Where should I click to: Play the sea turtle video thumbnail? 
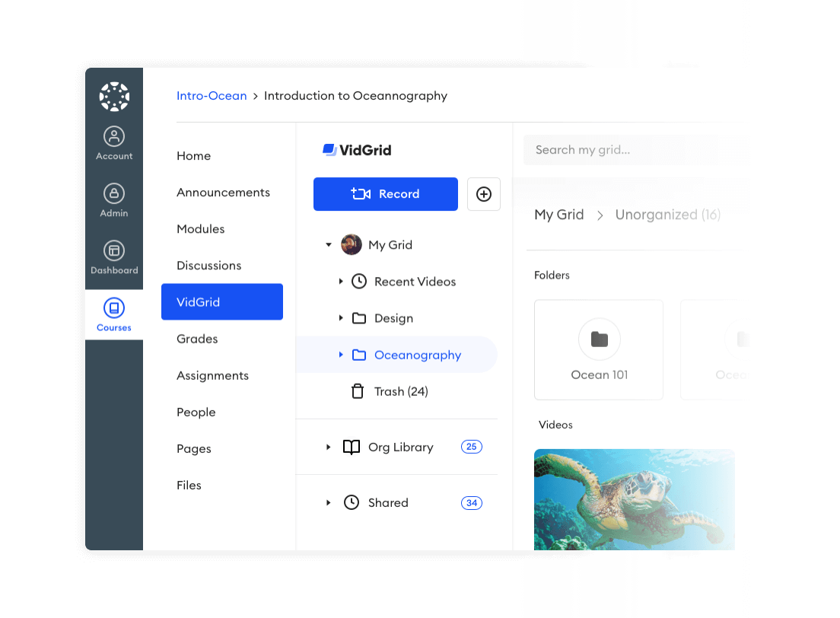[x=634, y=499]
